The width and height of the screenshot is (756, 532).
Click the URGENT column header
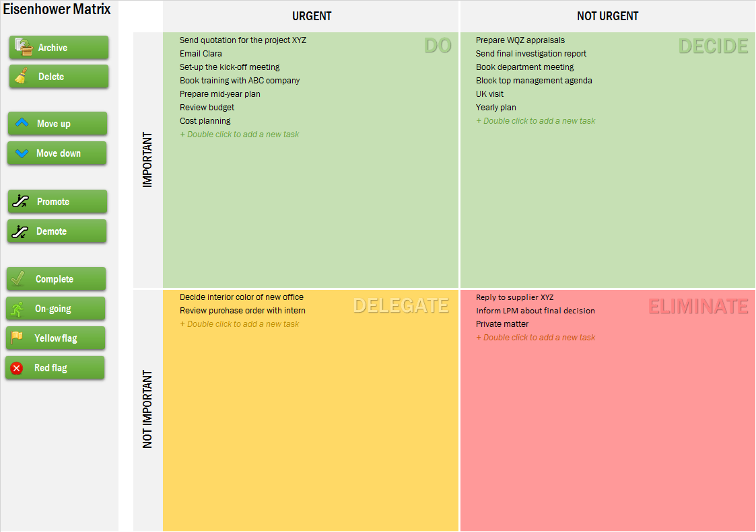(312, 15)
